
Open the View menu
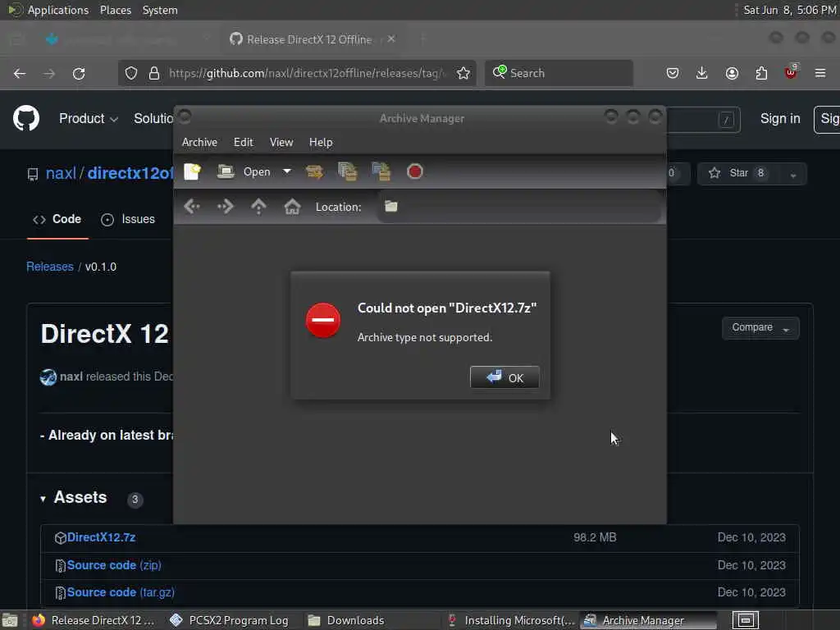pyautogui.click(x=281, y=143)
